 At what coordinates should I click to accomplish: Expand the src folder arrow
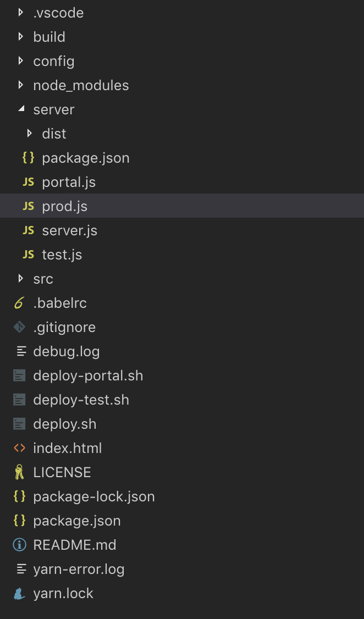coord(21,279)
